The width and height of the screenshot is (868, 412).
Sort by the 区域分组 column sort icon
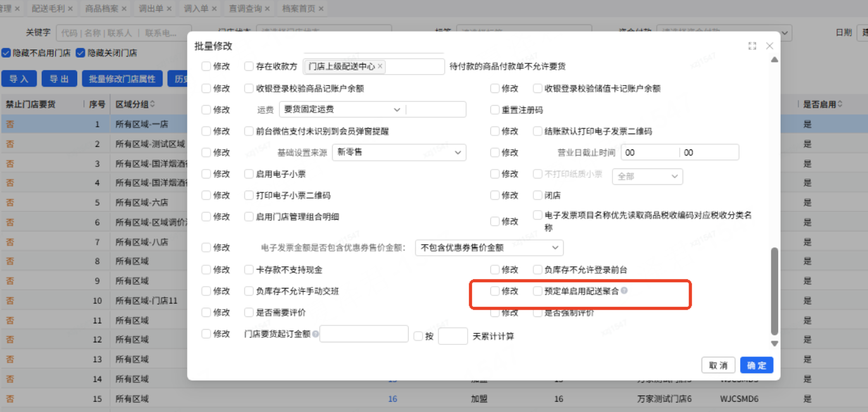tap(152, 104)
